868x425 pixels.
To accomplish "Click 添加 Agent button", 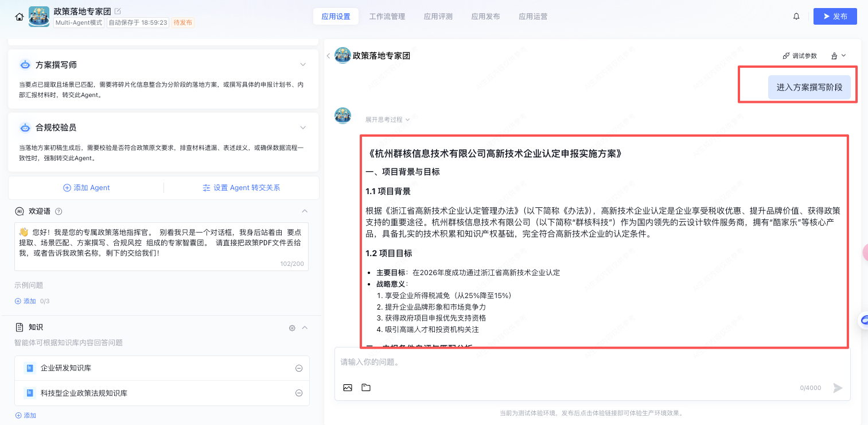I will 87,188.
